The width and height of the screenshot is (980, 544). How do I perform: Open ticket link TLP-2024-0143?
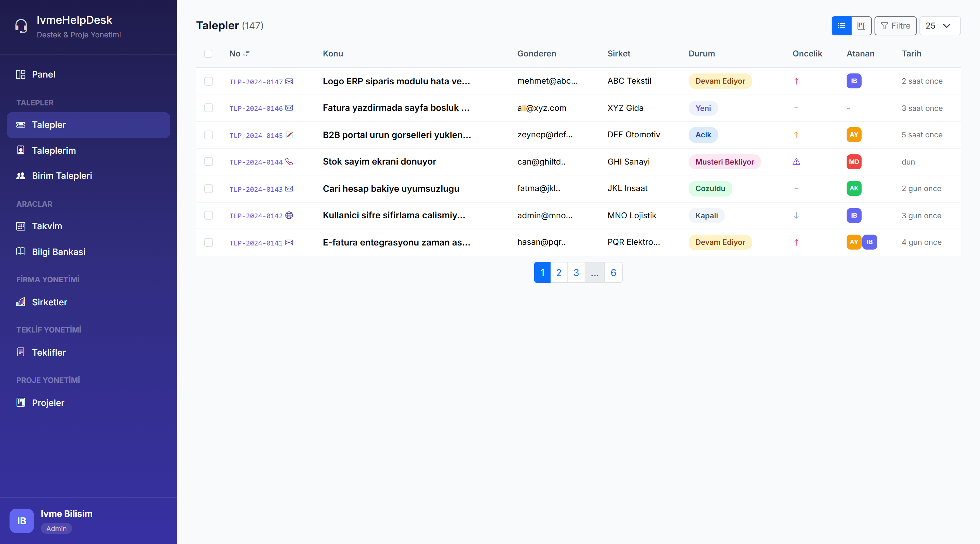[x=256, y=189]
